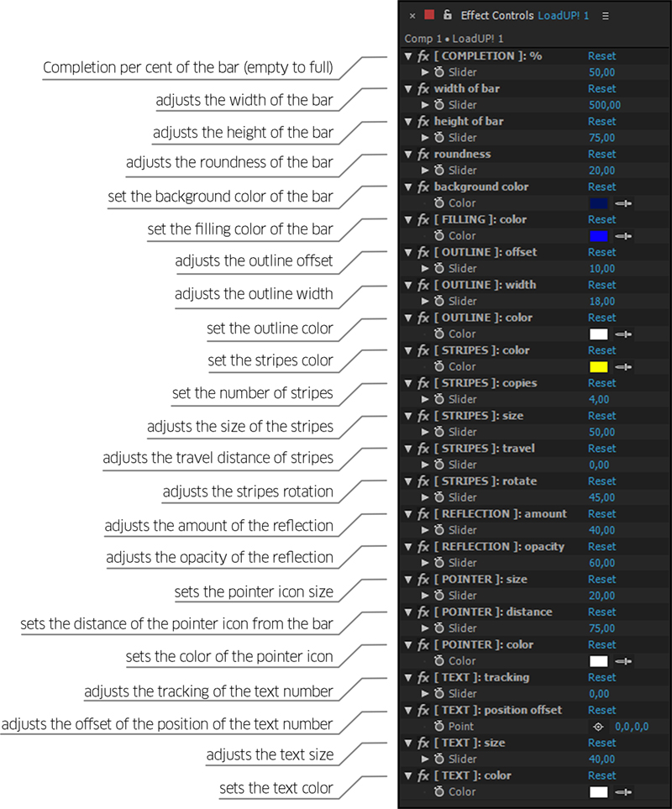This screenshot has width=672, height=809.
Task: Collapse the background color effect group
Action: (x=408, y=187)
